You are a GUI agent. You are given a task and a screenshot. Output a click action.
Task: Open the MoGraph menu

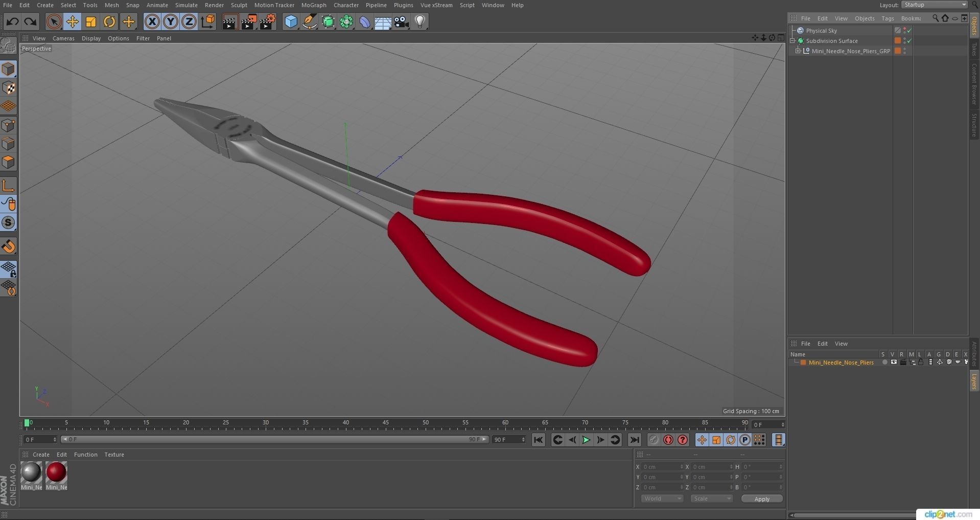tap(314, 5)
